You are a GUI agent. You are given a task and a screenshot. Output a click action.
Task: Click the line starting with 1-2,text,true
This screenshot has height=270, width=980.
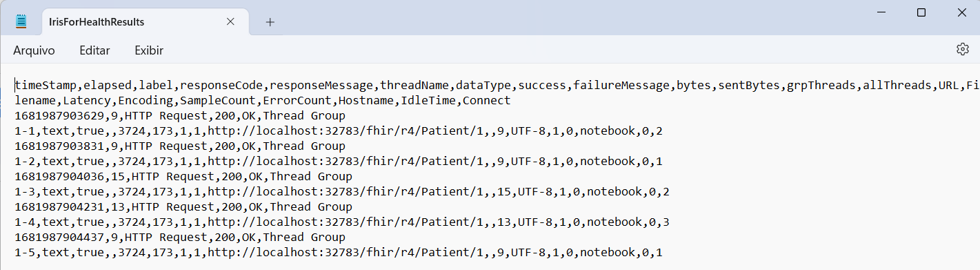point(339,162)
